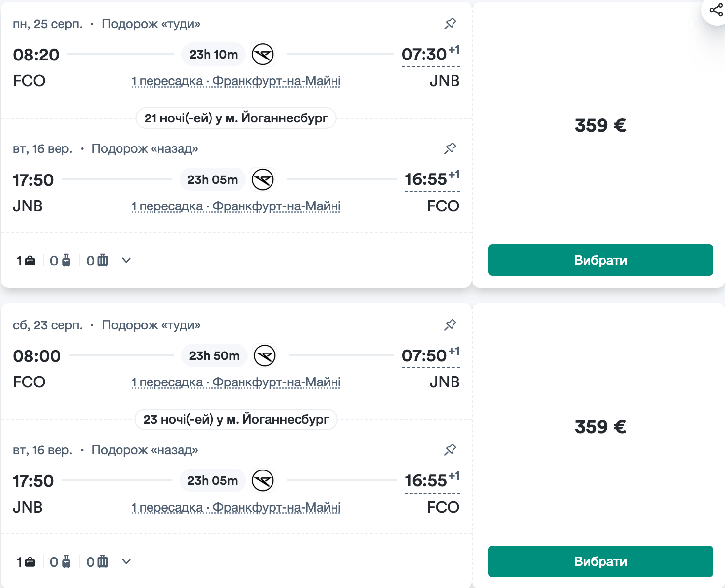
Task: Click checked luggage icon in second itinerary
Action: 103,562
